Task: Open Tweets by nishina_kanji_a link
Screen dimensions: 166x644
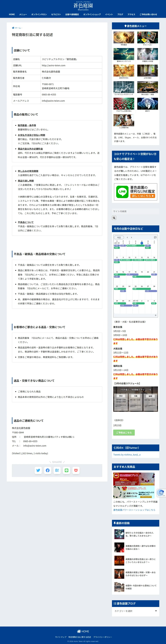Action: coord(127,454)
